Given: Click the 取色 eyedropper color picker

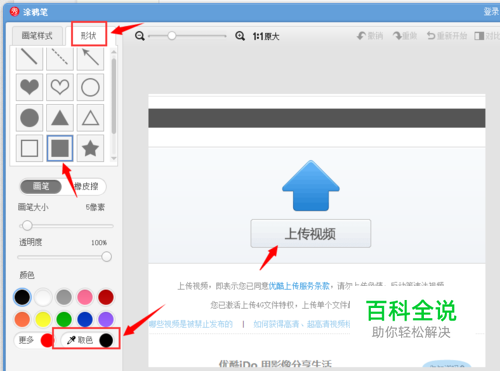Looking at the screenshot, I should (x=89, y=340).
